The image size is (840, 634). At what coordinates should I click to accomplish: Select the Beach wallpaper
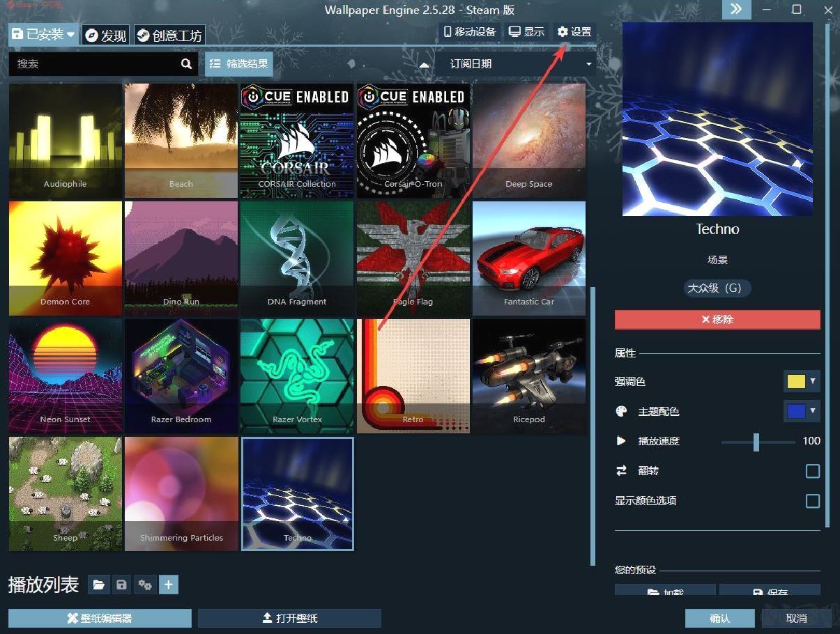pyautogui.click(x=181, y=141)
